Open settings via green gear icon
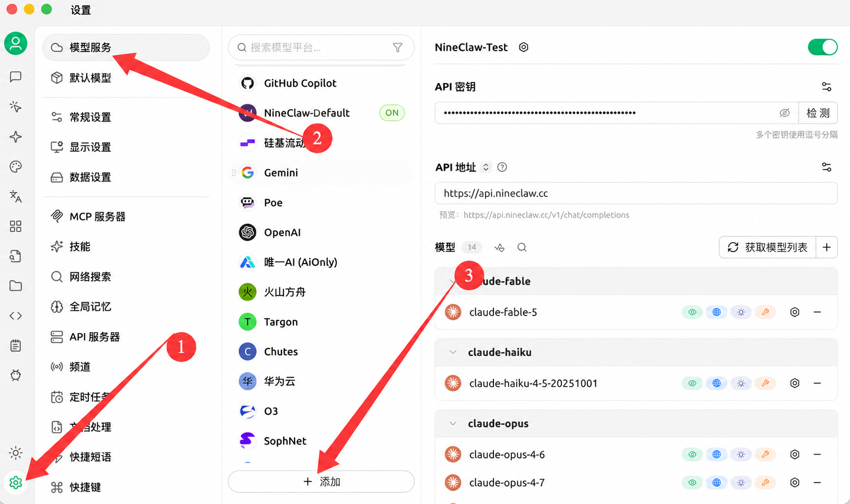 click(x=16, y=483)
